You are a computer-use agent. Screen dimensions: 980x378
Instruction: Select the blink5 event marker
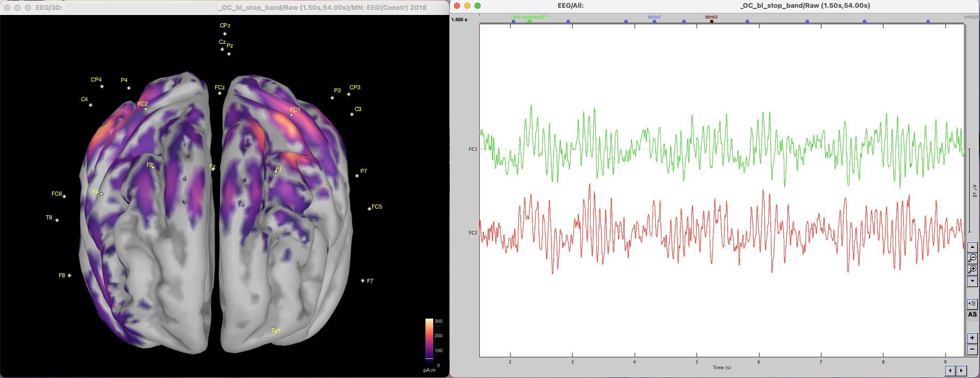click(x=712, y=21)
